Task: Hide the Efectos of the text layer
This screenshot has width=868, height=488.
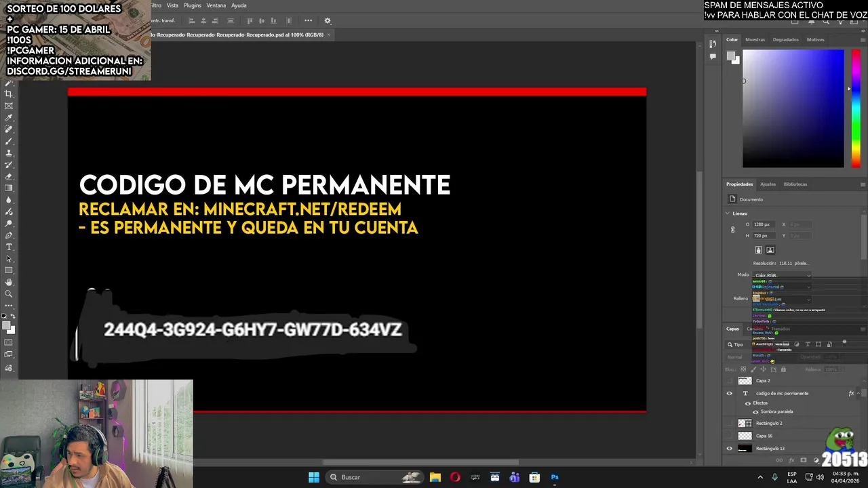Action: pyautogui.click(x=748, y=403)
